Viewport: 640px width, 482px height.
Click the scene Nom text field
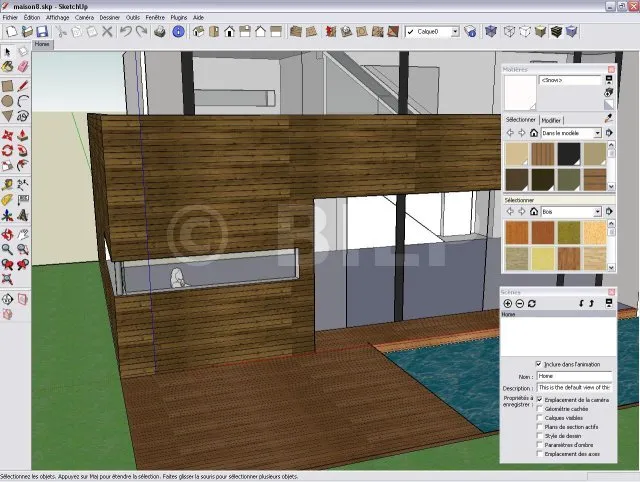(x=574, y=376)
